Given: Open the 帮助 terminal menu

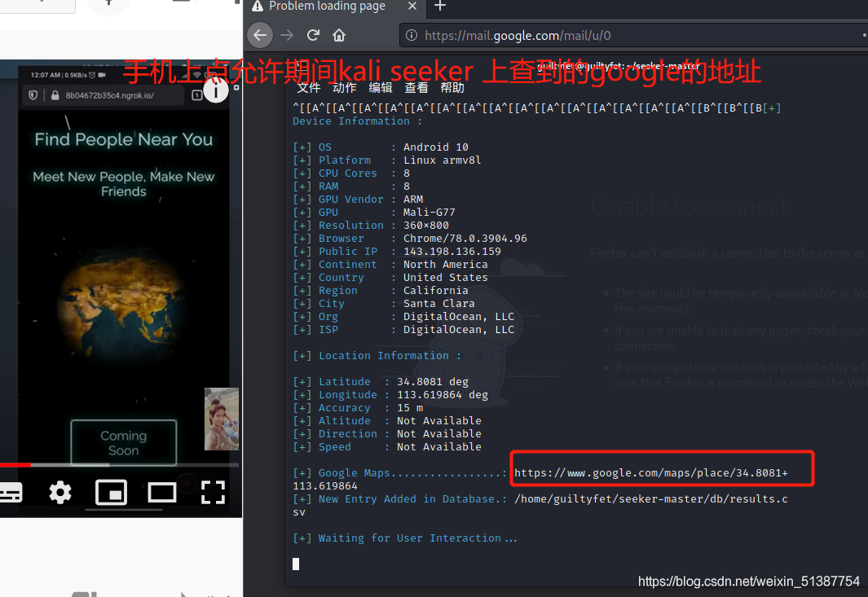Looking at the screenshot, I should tap(452, 87).
